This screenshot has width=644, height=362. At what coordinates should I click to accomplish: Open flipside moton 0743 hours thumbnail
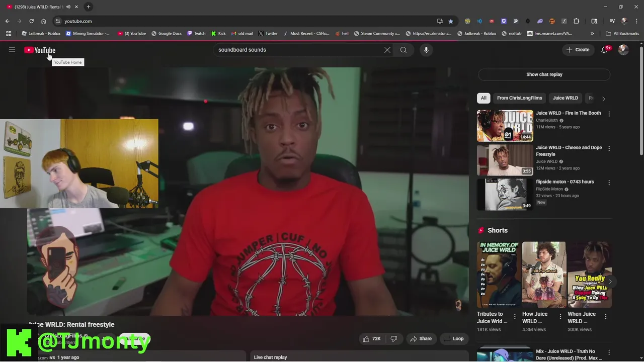505,194
